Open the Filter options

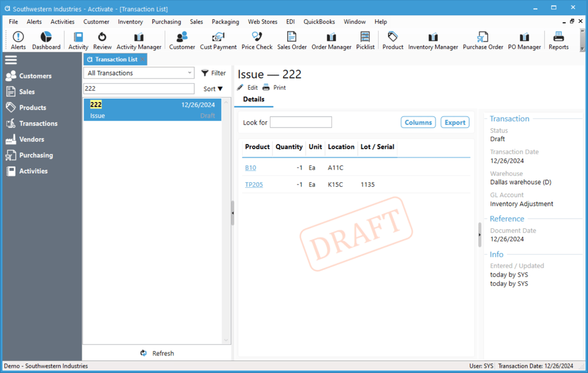point(214,73)
